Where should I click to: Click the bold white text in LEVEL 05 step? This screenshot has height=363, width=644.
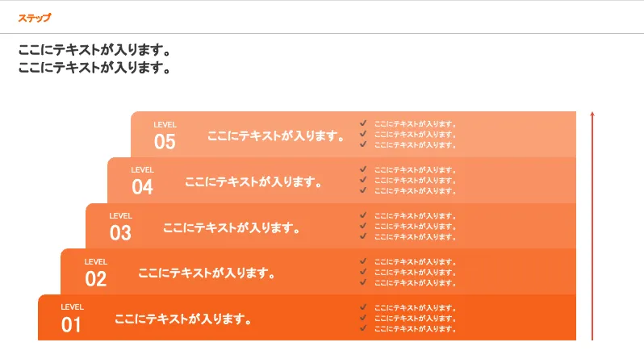276,136
